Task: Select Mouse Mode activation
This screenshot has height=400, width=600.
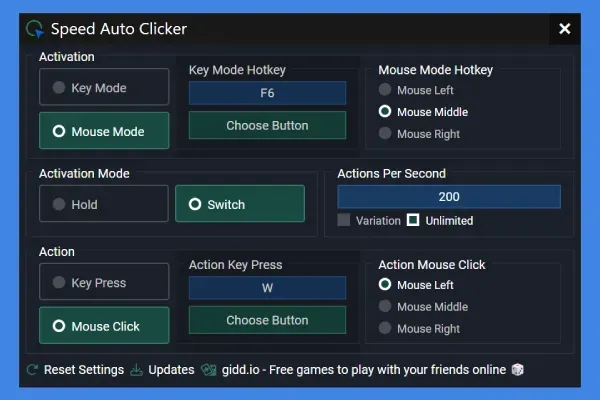Action: coord(104,131)
